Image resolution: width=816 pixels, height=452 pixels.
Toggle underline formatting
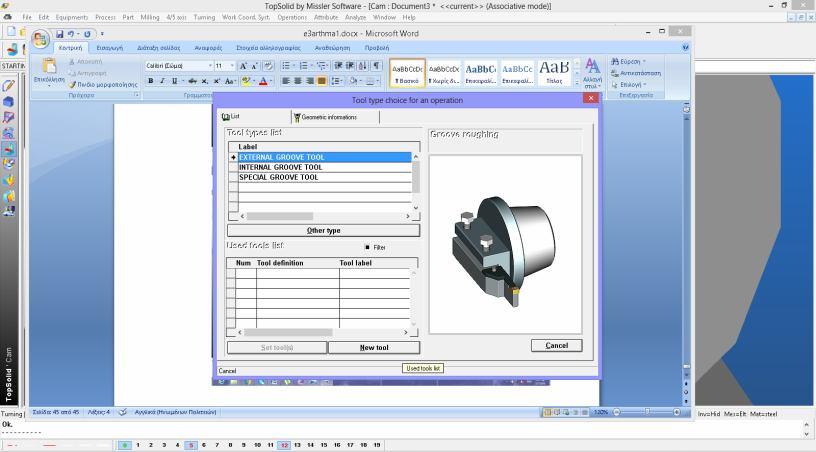174,81
